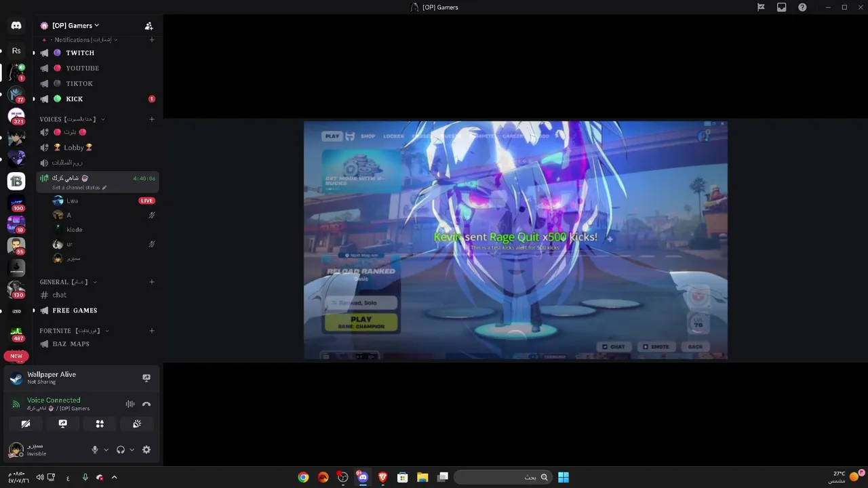Open the YOUTUBE announcement channel
The width and height of the screenshot is (868, 488).
pyautogui.click(x=97, y=68)
